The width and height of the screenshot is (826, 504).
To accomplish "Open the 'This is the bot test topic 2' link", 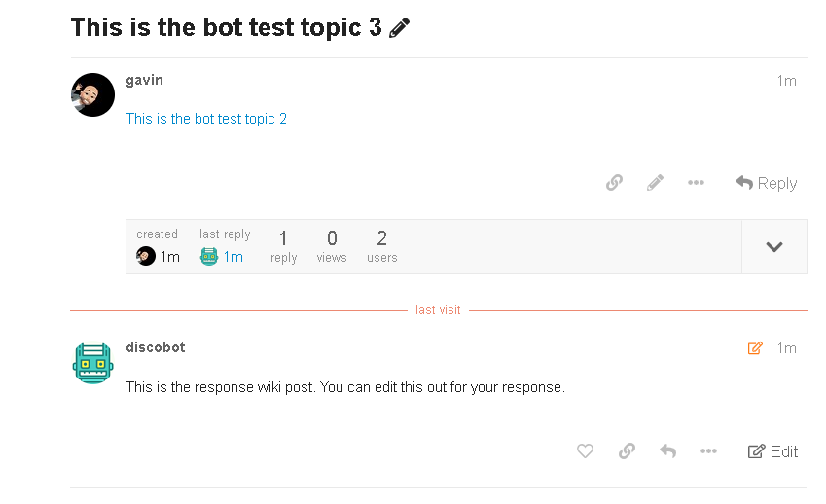I will click(206, 119).
